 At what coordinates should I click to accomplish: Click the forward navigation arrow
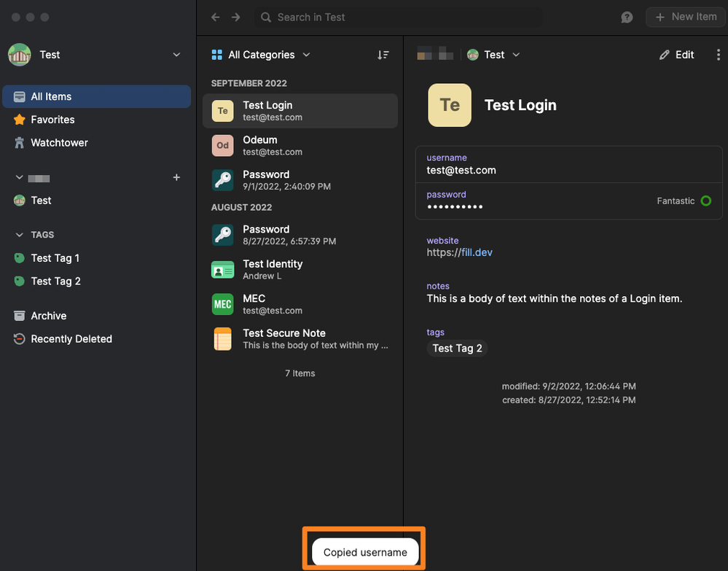coord(235,18)
